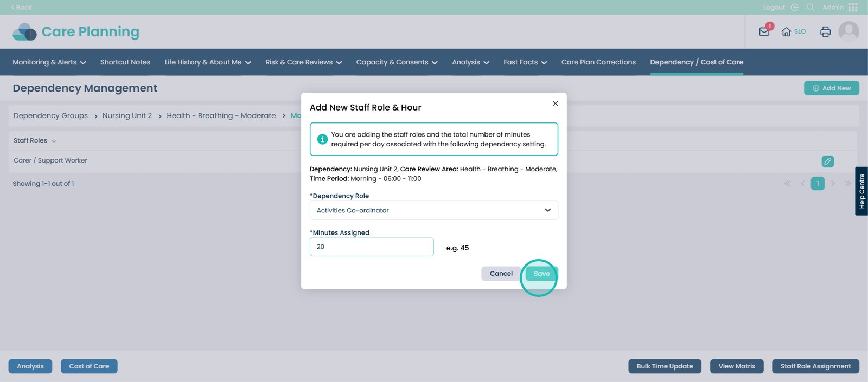The height and width of the screenshot is (382, 868).
Task: Open the apps grid icon
Action: pos(853,7)
